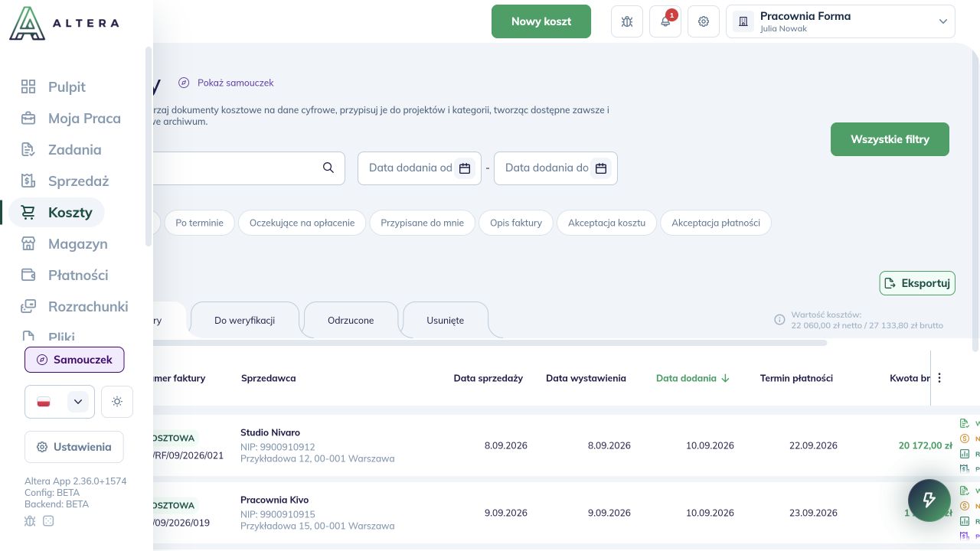The image size is (980, 551).
Task: Toggle Oczekujące na opłacenie filter chip
Action: [x=302, y=223]
